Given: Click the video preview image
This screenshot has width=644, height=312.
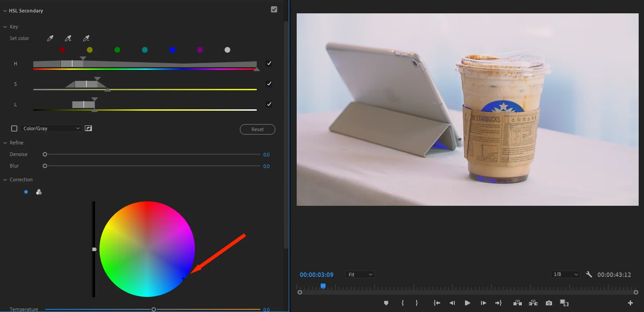Looking at the screenshot, I should [x=467, y=109].
